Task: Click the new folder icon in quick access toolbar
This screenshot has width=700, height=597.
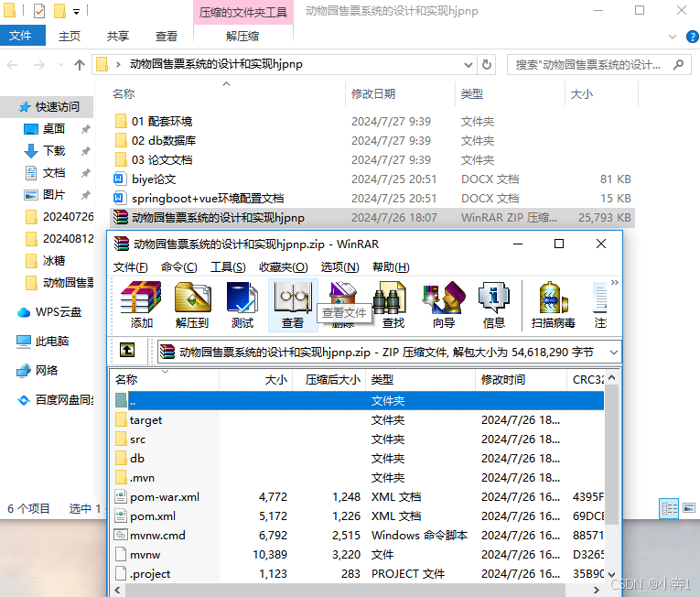Action: (59, 10)
